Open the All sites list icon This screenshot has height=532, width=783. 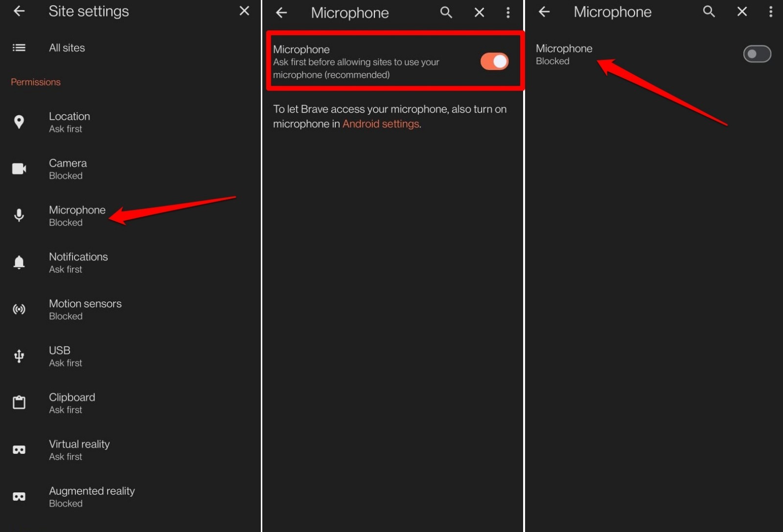(19, 47)
